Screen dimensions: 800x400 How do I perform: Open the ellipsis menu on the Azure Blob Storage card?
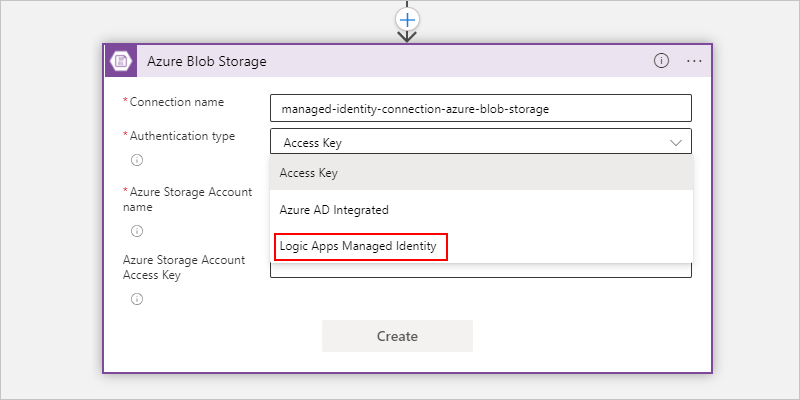tap(694, 61)
